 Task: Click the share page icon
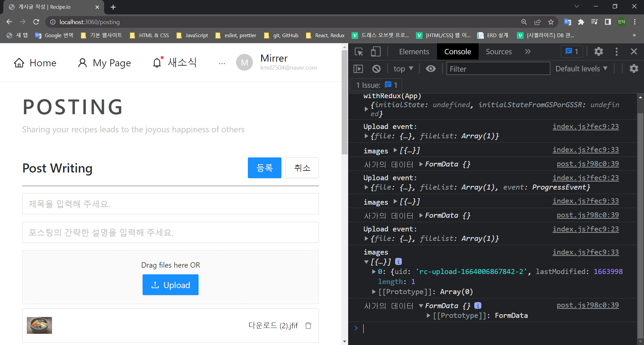(537, 22)
